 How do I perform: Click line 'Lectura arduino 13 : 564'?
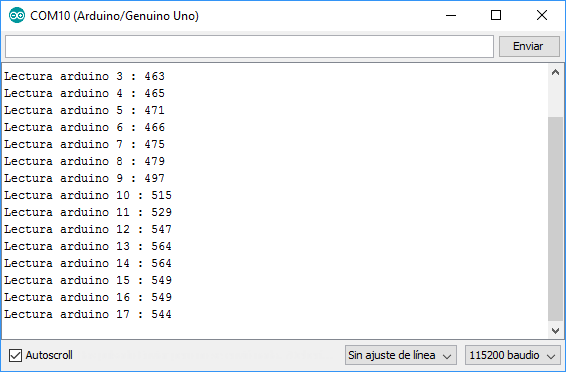point(88,246)
